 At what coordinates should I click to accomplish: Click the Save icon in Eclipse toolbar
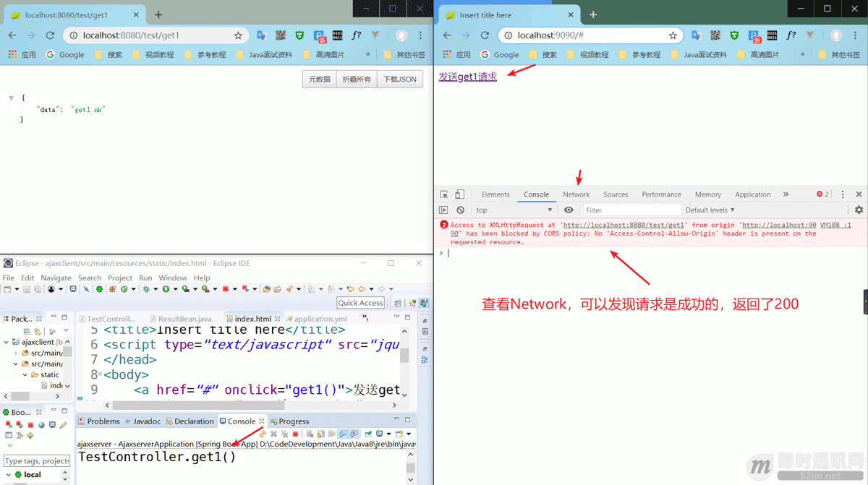tap(26, 288)
